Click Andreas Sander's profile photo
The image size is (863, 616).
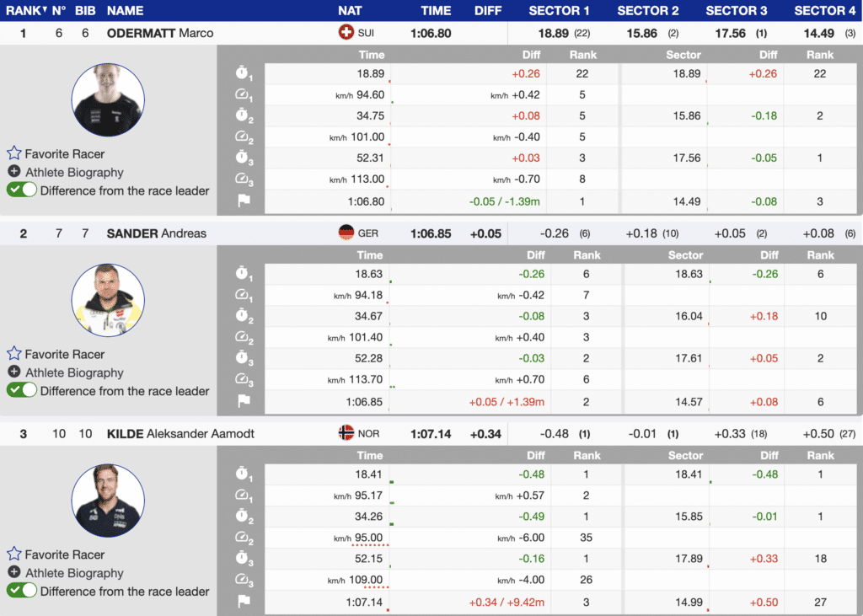(x=108, y=300)
